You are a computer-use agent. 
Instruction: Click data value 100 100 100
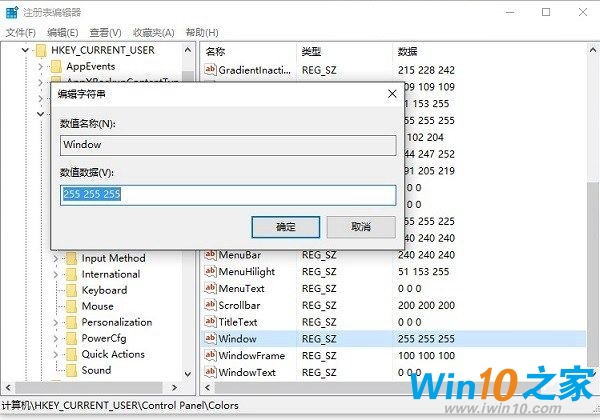[426, 356]
